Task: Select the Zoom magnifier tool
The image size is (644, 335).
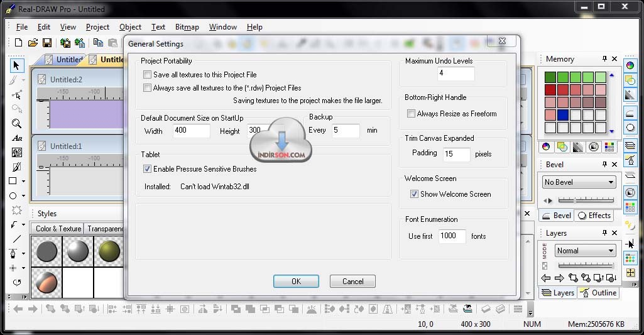Action: [x=16, y=123]
